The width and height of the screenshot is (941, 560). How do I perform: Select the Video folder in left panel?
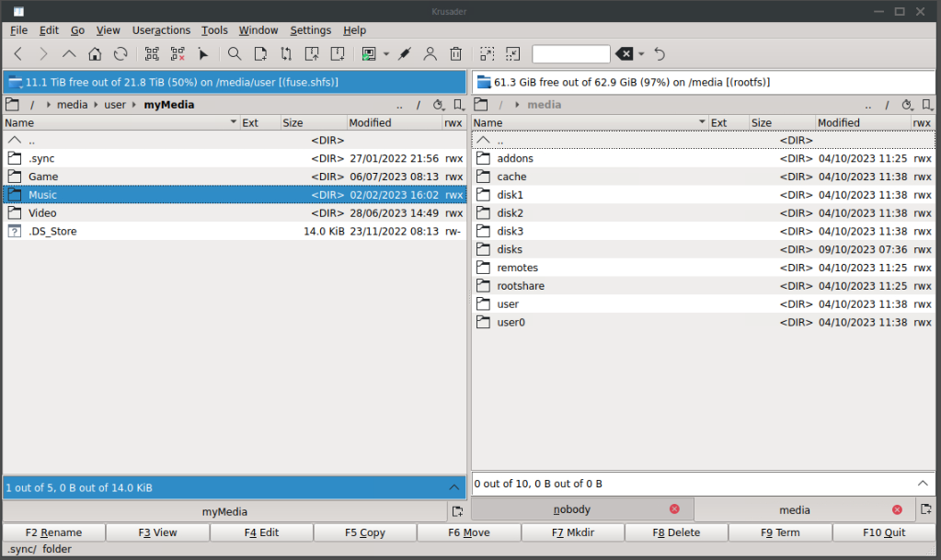42,213
